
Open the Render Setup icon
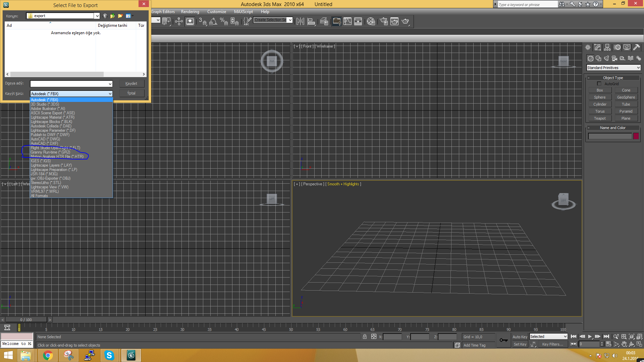pos(384,21)
